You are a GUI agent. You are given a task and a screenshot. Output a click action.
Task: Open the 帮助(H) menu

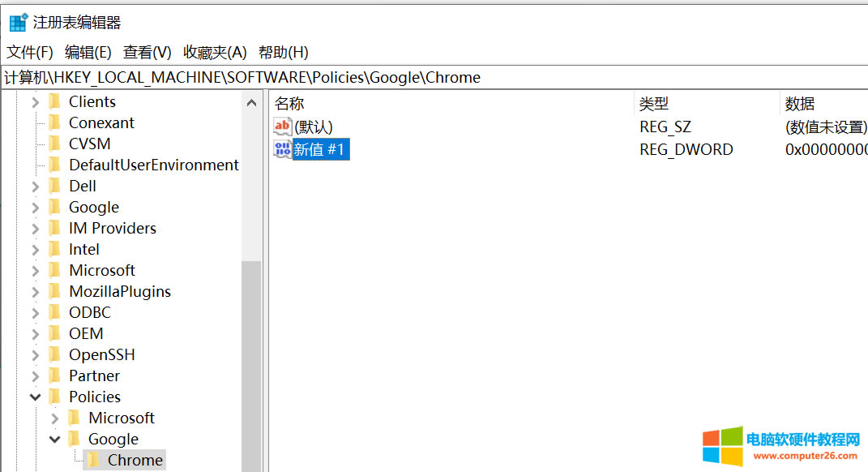click(284, 53)
